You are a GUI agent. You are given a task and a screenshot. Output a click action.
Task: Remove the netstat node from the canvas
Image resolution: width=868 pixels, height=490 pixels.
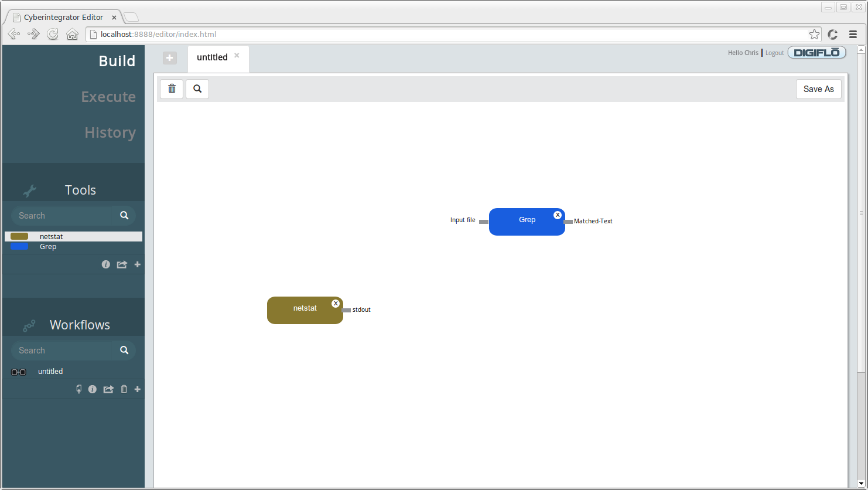(336, 303)
